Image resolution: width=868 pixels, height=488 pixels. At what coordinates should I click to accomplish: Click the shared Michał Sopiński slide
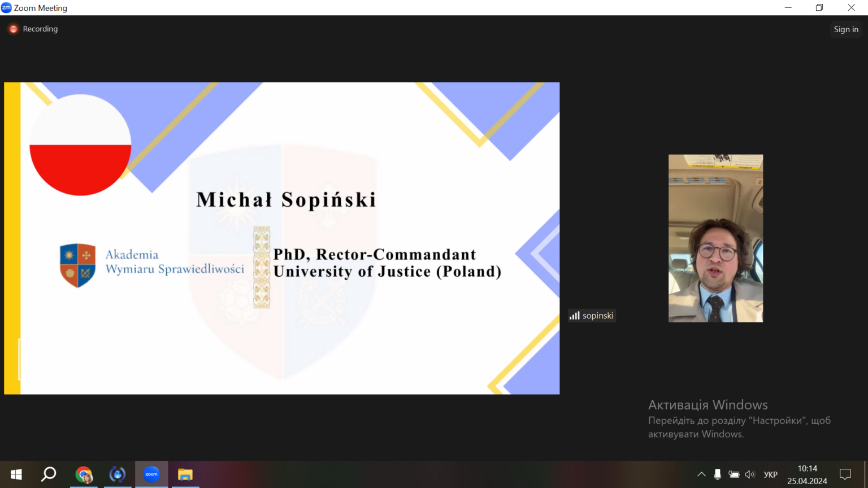tap(282, 238)
